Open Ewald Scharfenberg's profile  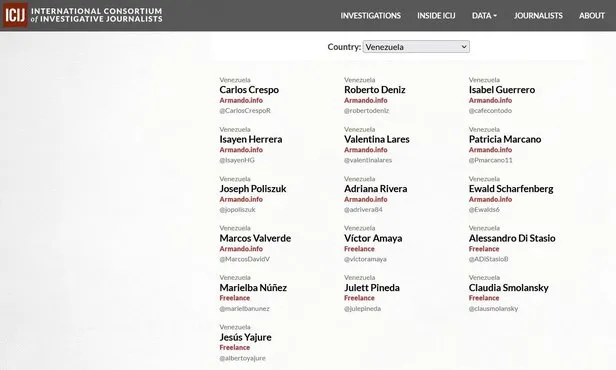[x=511, y=189]
